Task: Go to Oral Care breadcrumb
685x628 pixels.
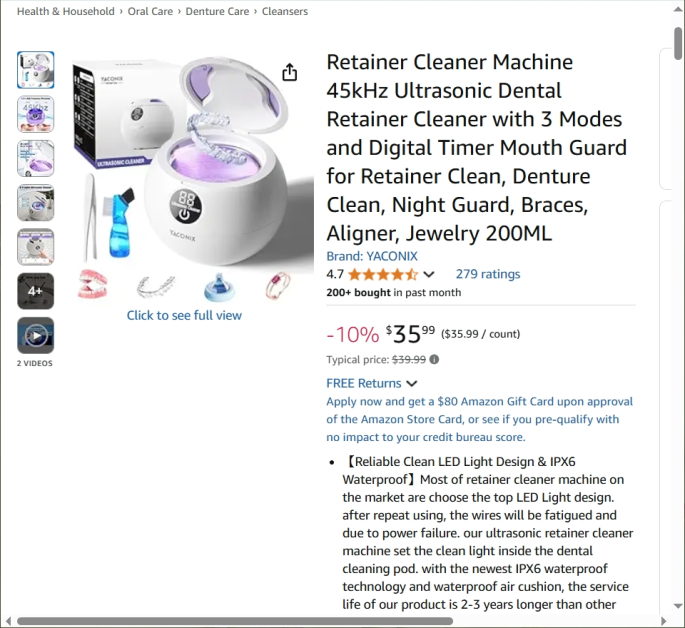Action: click(150, 11)
